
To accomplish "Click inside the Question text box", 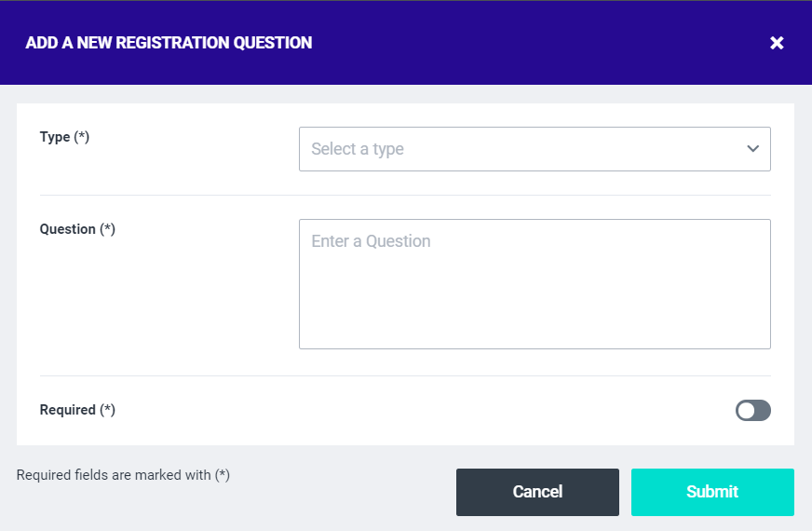I will click(x=535, y=284).
